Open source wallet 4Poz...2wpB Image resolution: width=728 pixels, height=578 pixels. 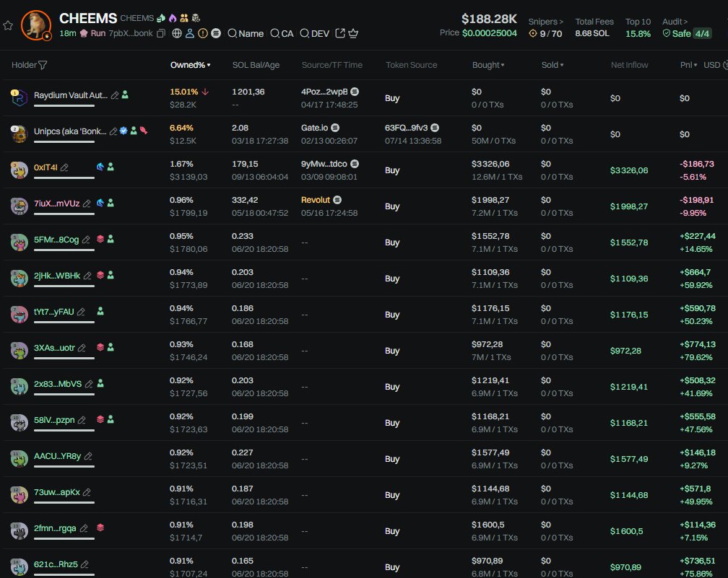click(x=324, y=92)
